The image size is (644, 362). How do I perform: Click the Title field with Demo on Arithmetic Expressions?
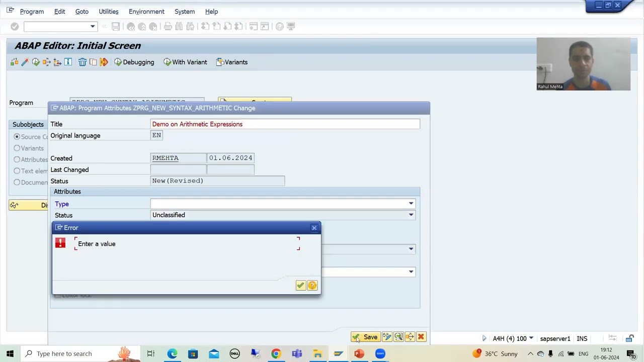285,124
